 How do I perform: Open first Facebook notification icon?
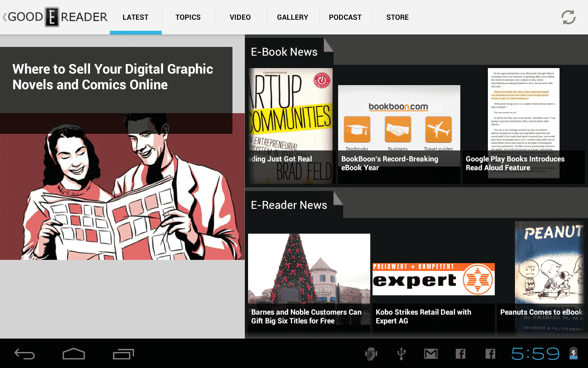coord(460,353)
